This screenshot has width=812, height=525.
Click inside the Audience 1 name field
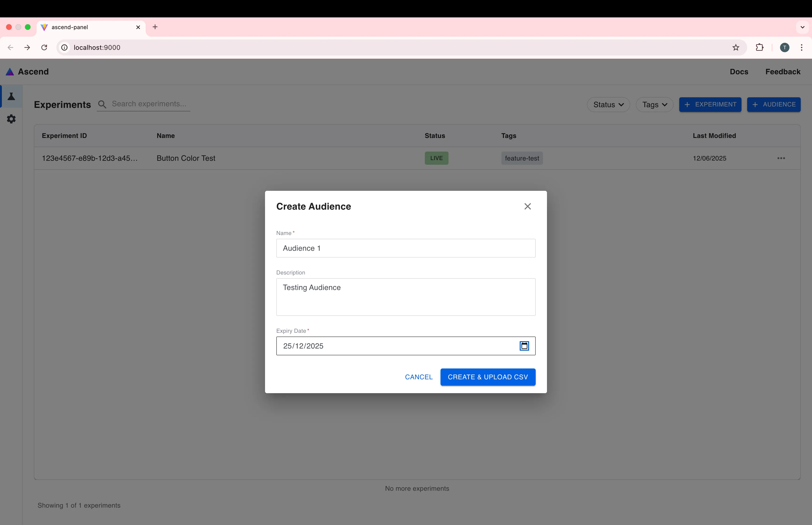coord(406,248)
